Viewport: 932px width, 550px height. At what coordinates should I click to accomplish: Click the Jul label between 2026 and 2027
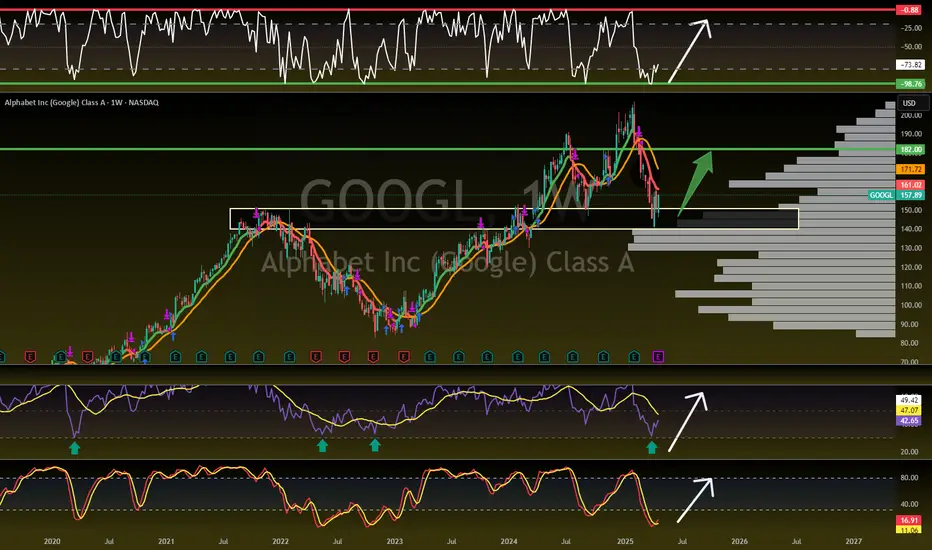tap(796, 542)
